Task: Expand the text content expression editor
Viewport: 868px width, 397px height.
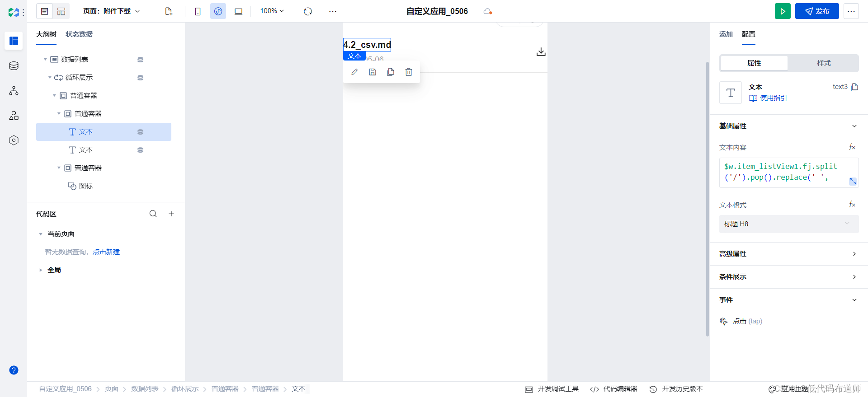Action: click(853, 181)
